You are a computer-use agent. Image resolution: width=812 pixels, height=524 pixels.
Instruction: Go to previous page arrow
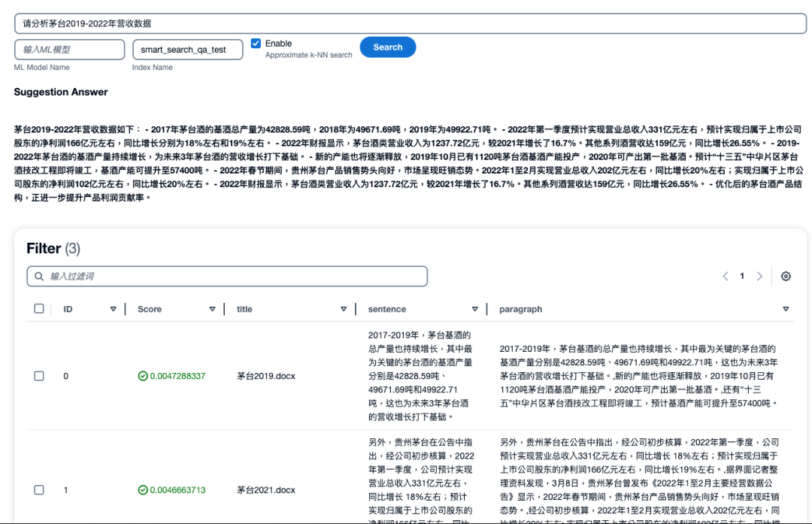tap(726, 276)
